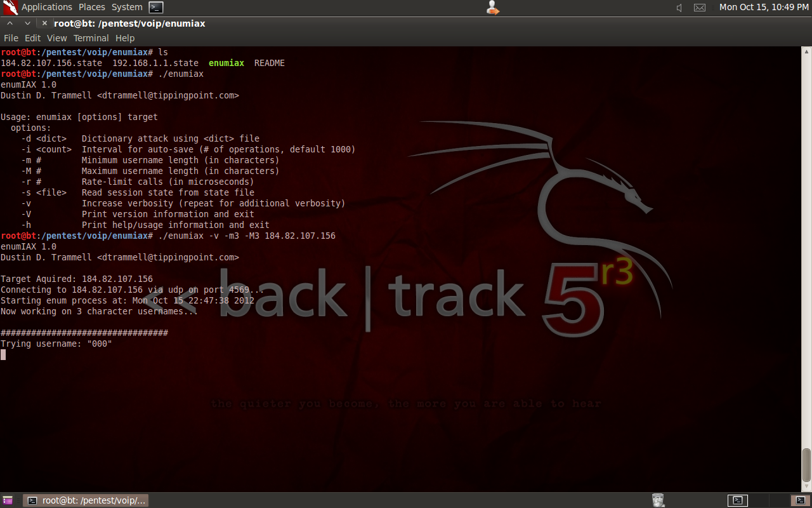This screenshot has height=508, width=812.
Task: Click the show desktop icon in bottom panel
Action: click(8, 500)
